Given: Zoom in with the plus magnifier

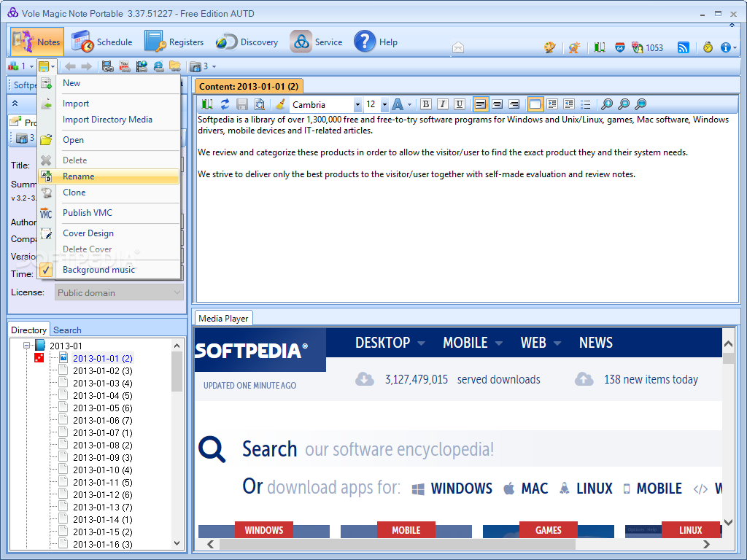Looking at the screenshot, I should point(606,104).
